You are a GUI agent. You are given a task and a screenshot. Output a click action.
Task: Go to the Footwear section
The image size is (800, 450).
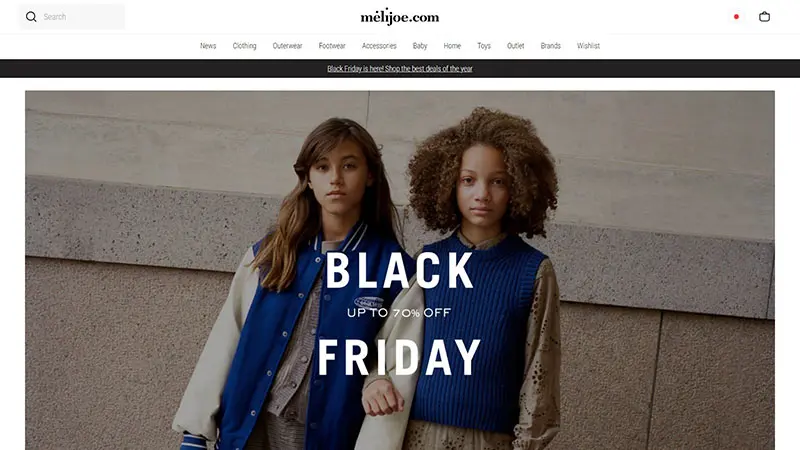332,46
